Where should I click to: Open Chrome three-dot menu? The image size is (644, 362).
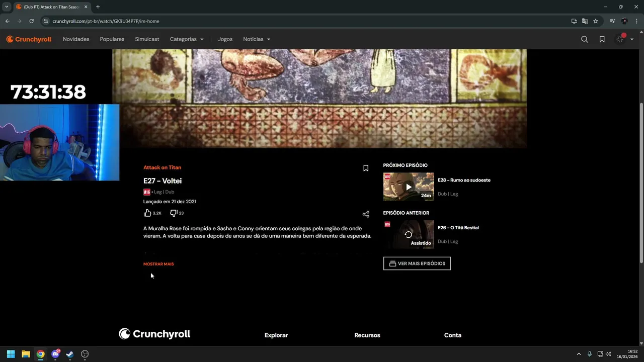[x=637, y=21]
